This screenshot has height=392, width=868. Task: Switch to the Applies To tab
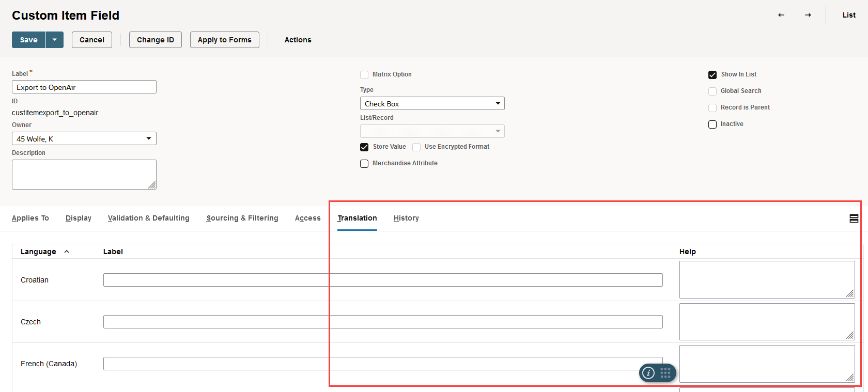click(30, 218)
